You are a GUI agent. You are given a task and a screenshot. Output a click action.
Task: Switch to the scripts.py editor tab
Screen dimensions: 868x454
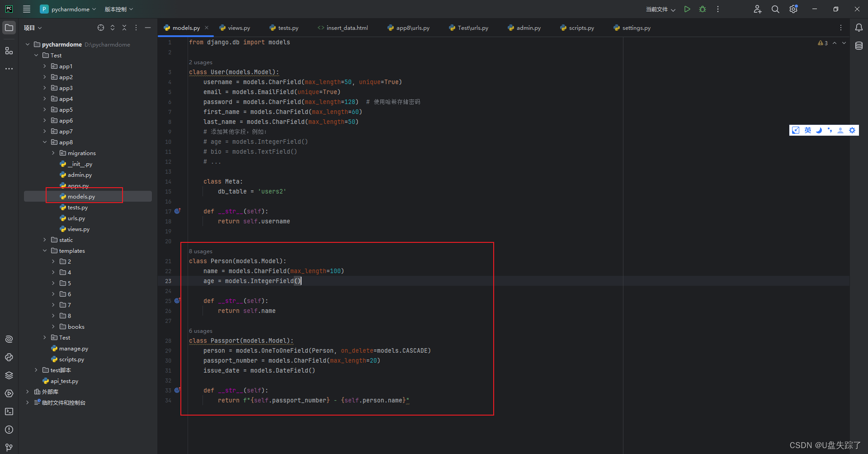point(577,28)
